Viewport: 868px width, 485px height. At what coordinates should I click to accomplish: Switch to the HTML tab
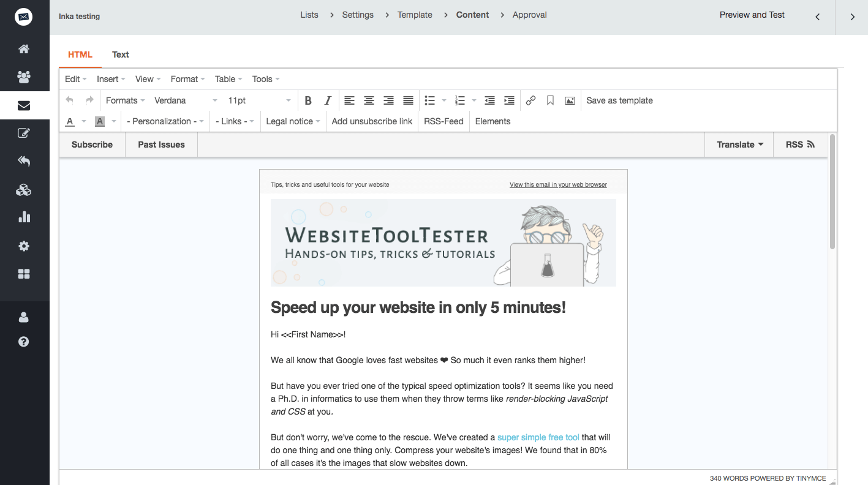[x=80, y=55]
